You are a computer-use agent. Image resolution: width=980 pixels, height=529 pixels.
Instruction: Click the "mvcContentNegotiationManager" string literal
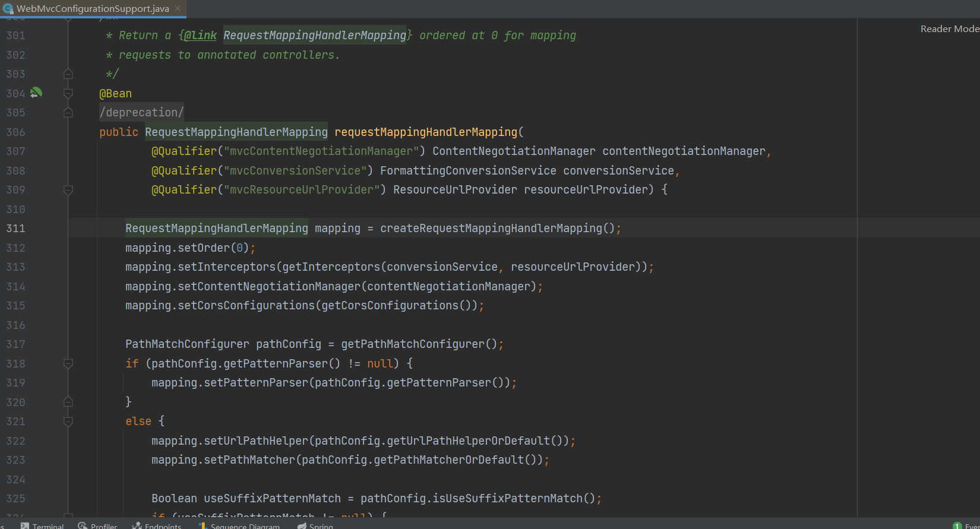[x=321, y=151]
